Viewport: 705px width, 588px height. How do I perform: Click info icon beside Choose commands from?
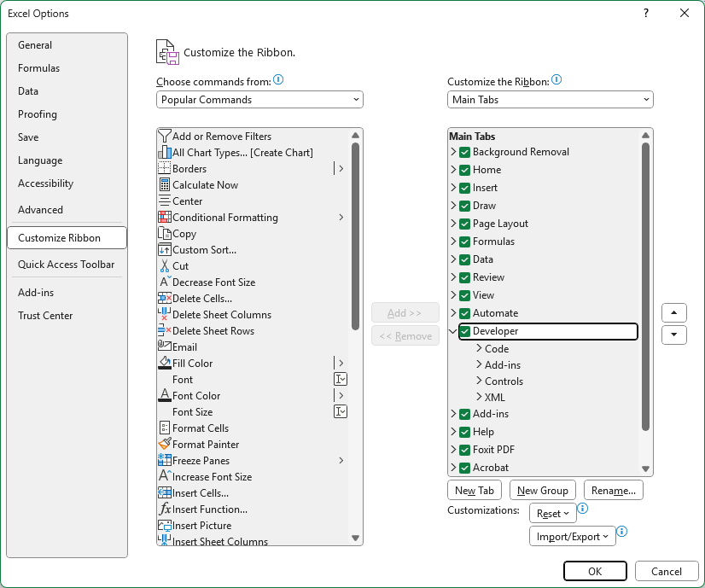point(278,79)
